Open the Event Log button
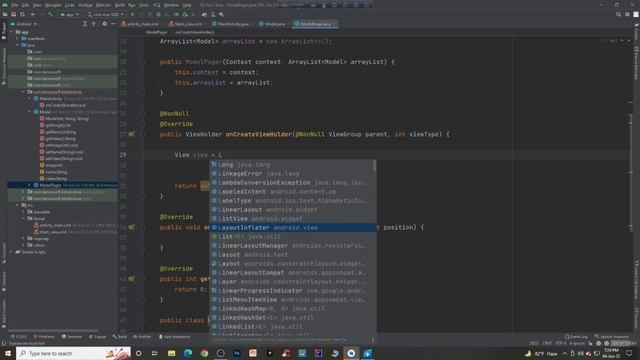 (x=576, y=337)
